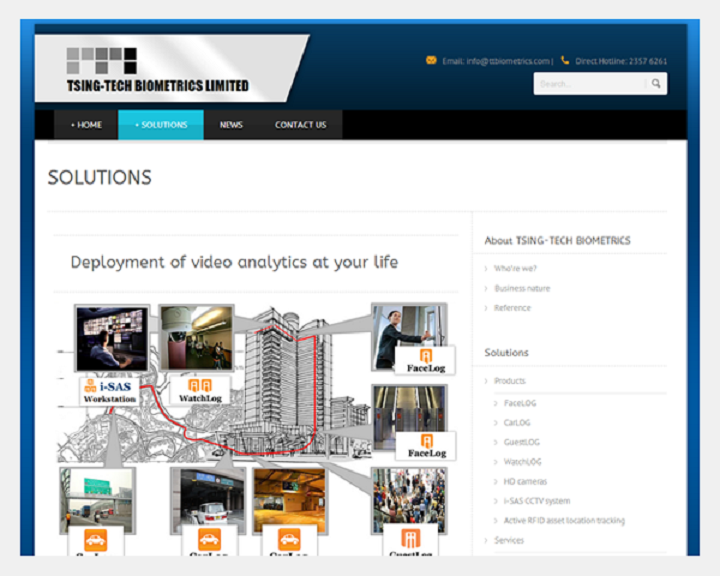Screen dimensions: 720x576
Task: Click the orange-lit car park thumbnail
Action: point(290,501)
